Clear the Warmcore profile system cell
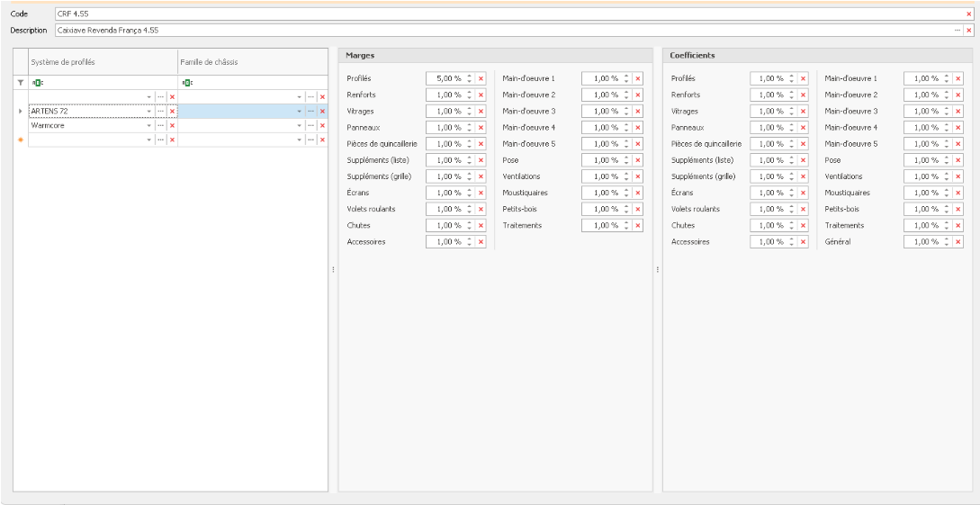Screen dimensions: 980x505 point(172,126)
